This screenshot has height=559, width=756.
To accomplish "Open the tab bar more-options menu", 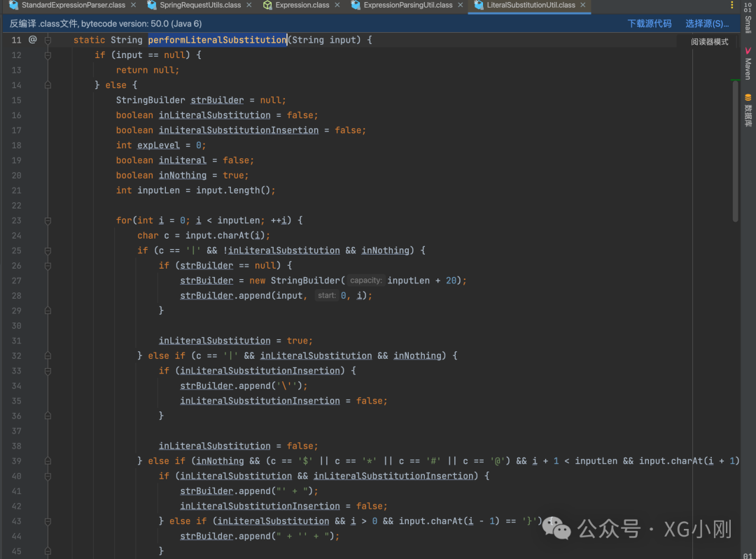I will pyautogui.click(x=732, y=5).
